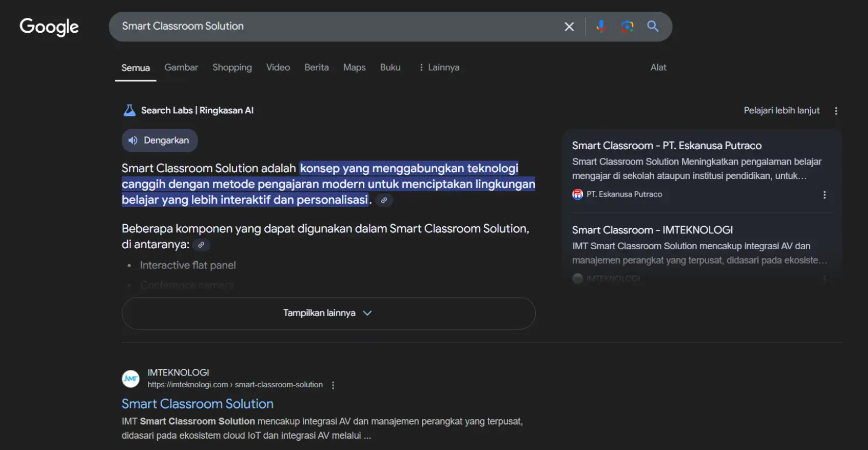Expand AI summary with Tampilkan lainnya

click(328, 313)
